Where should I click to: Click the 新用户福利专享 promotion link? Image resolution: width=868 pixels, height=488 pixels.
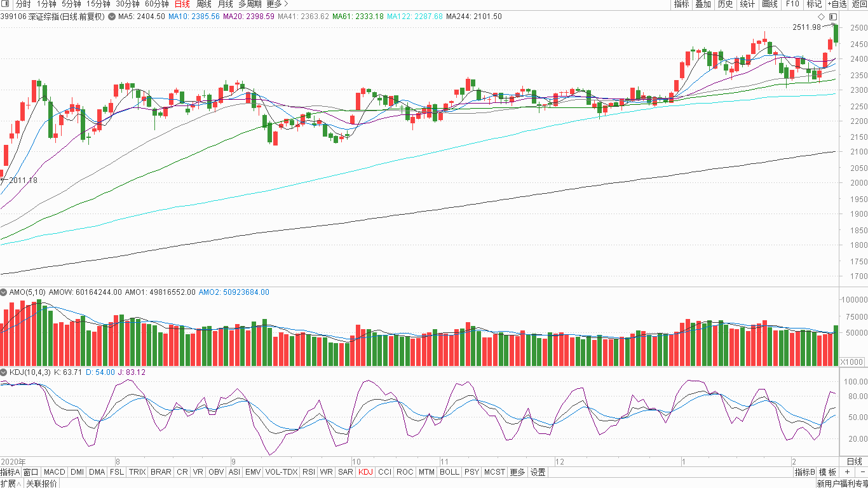coord(842,484)
